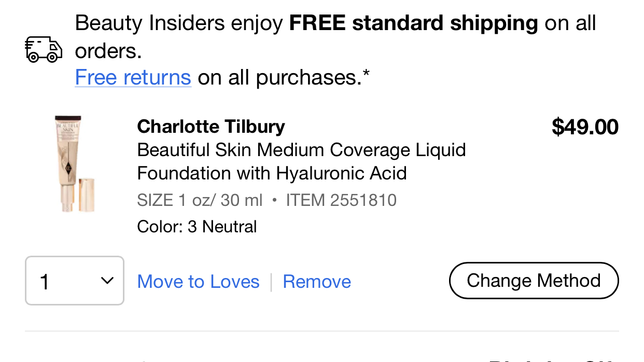Click the gold cap in product image
The height and width of the screenshot is (362, 644).
(87, 194)
